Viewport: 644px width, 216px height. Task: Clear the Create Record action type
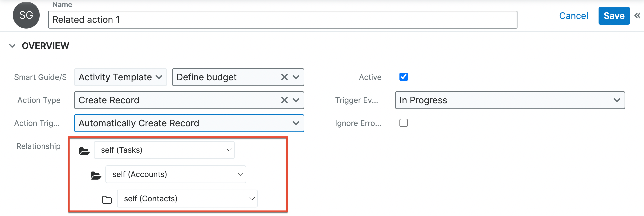click(x=284, y=100)
